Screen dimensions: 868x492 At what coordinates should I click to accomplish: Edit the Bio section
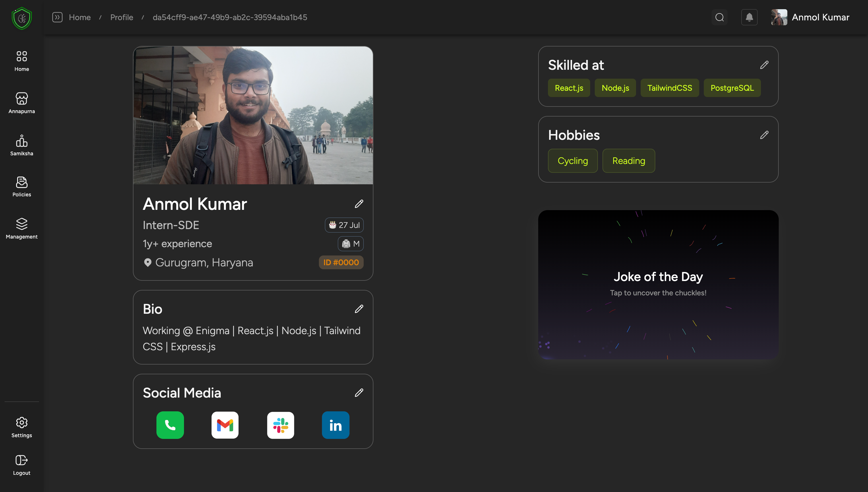point(359,309)
